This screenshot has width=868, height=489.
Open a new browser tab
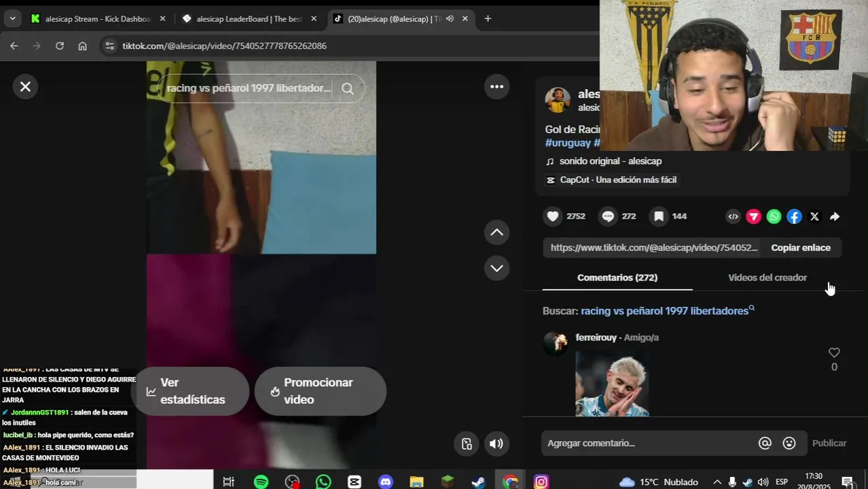click(488, 19)
